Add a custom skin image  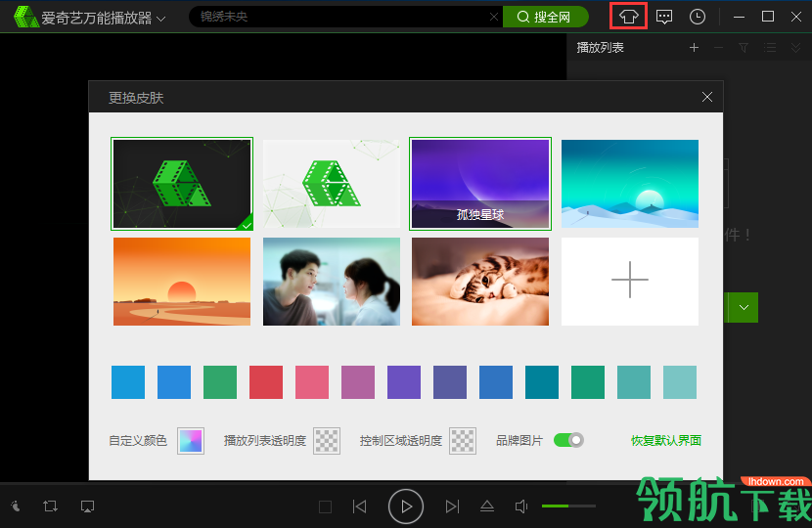tap(630, 282)
